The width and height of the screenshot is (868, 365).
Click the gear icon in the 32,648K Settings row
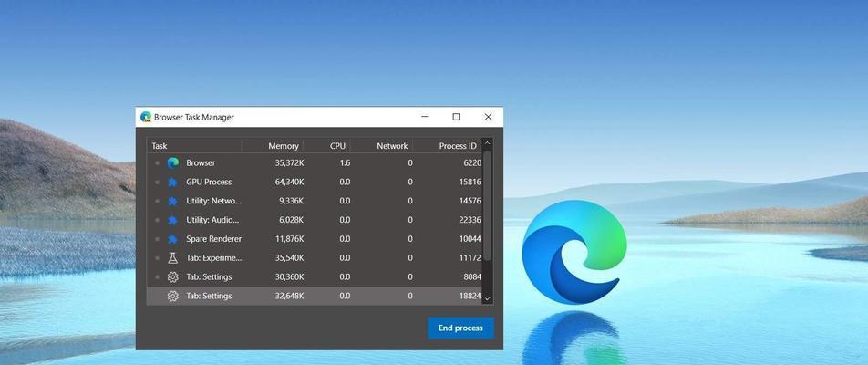[172, 296]
